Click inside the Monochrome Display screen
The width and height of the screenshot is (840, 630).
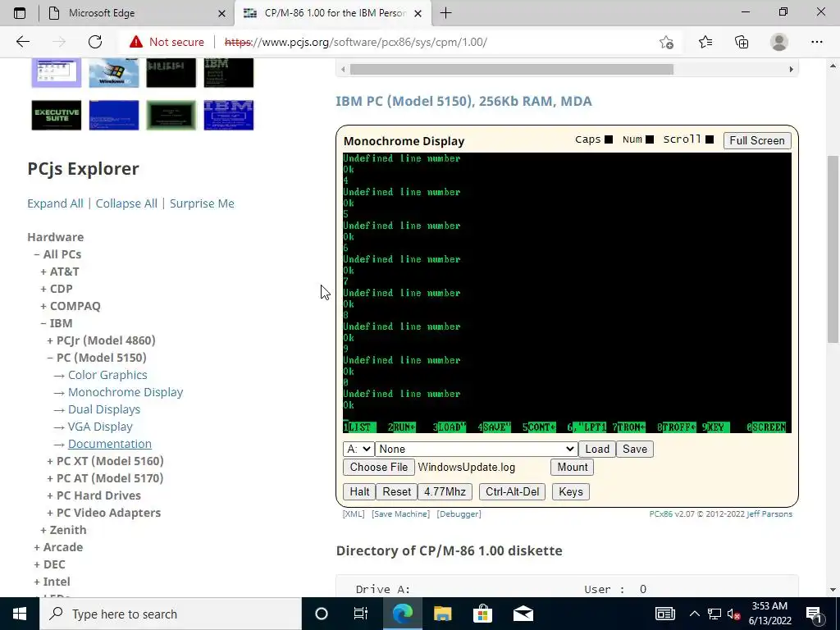point(567,293)
